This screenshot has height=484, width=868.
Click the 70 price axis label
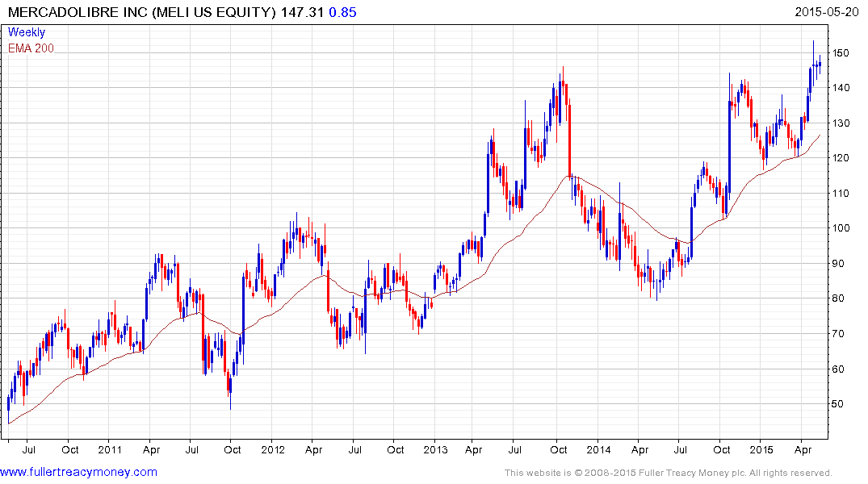(837, 334)
